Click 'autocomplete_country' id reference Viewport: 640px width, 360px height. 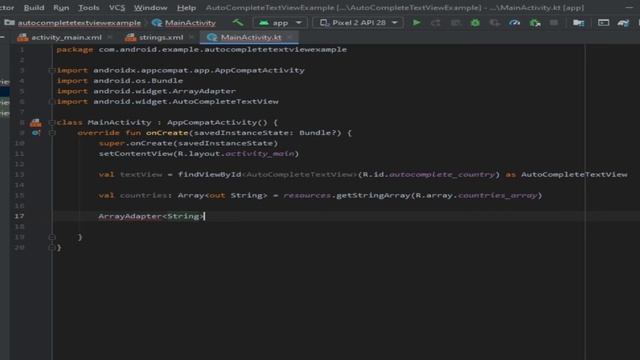[x=442, y=174]
